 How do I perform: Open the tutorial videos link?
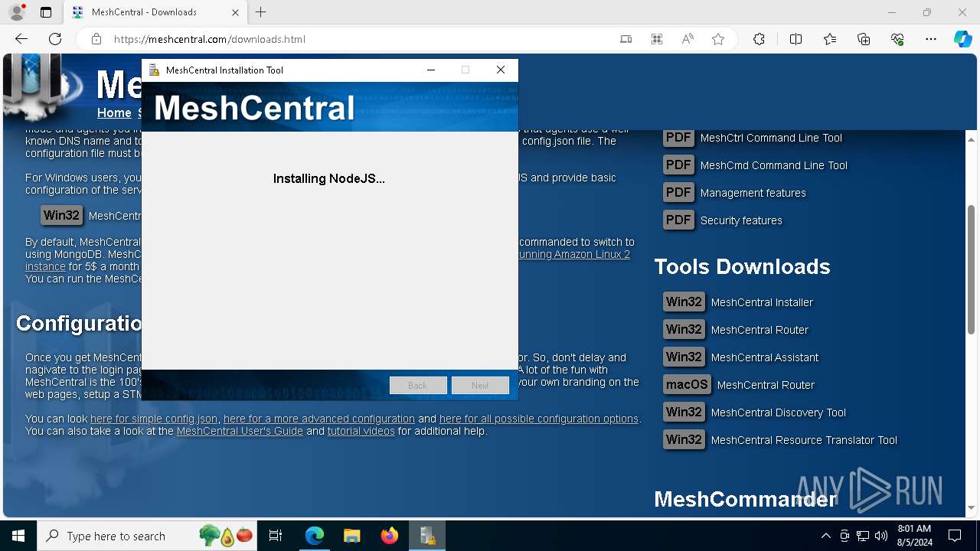pyautogui.click(x=361, y=431)
